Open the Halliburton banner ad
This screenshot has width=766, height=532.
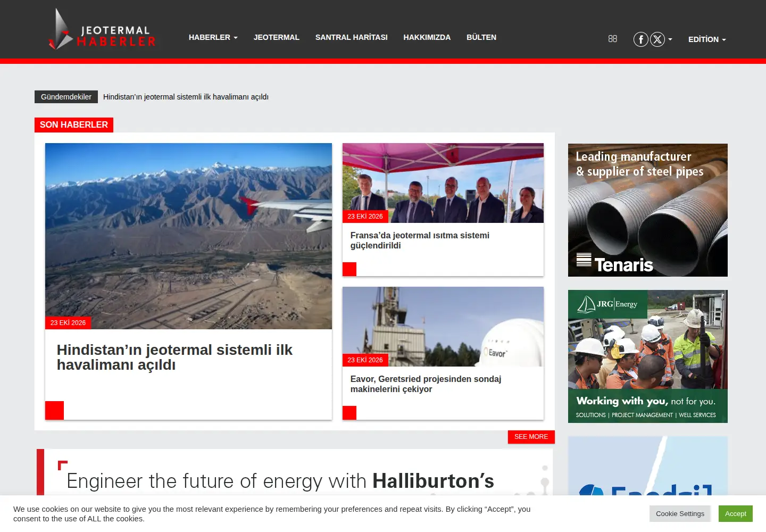295,472
